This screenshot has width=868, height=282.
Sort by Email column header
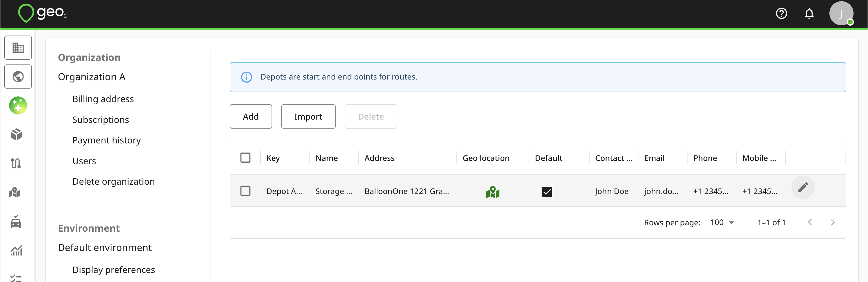coord(654,158)
